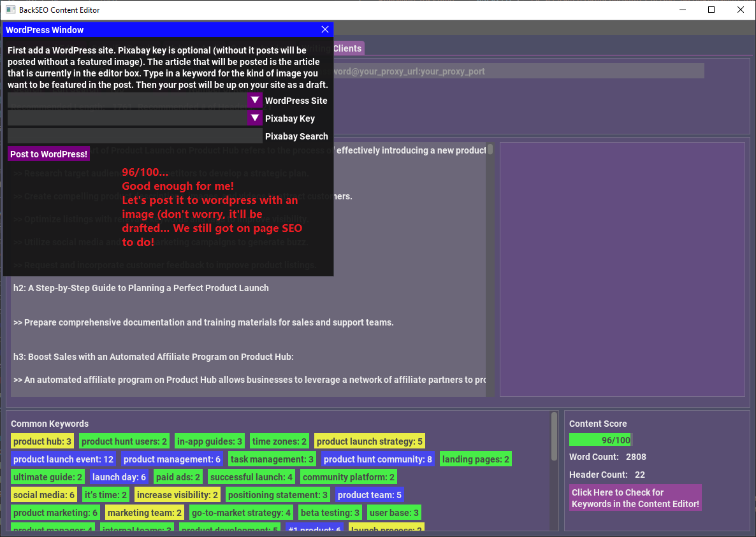Click the Post to WordPress! button
Viewport: 756px width, 537px height.
(x=48, y=154)
